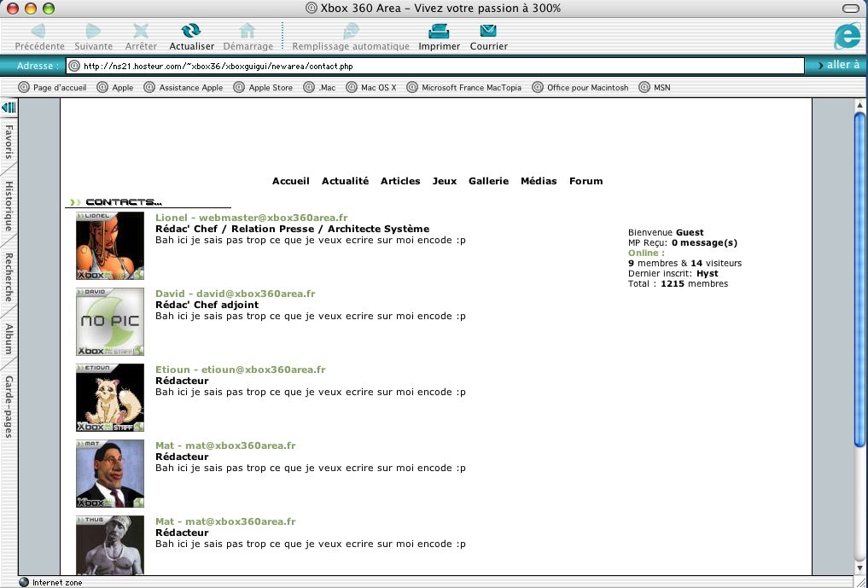Click the David email link
The image size is (868, 588).
[x=236, y=294]
